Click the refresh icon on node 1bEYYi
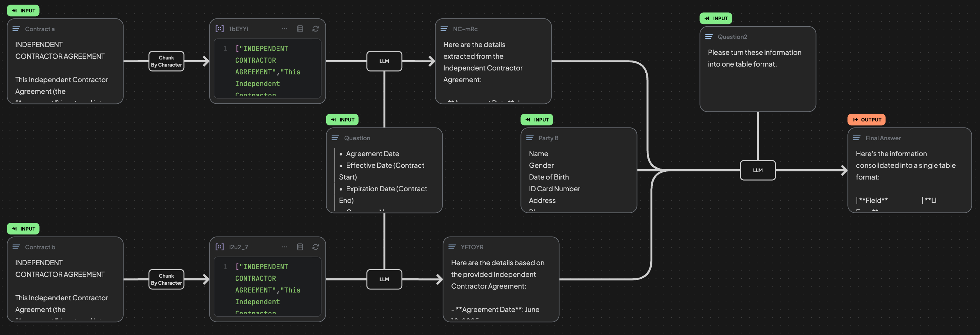This screenshot has height=335, width=980. coord(315,29)
